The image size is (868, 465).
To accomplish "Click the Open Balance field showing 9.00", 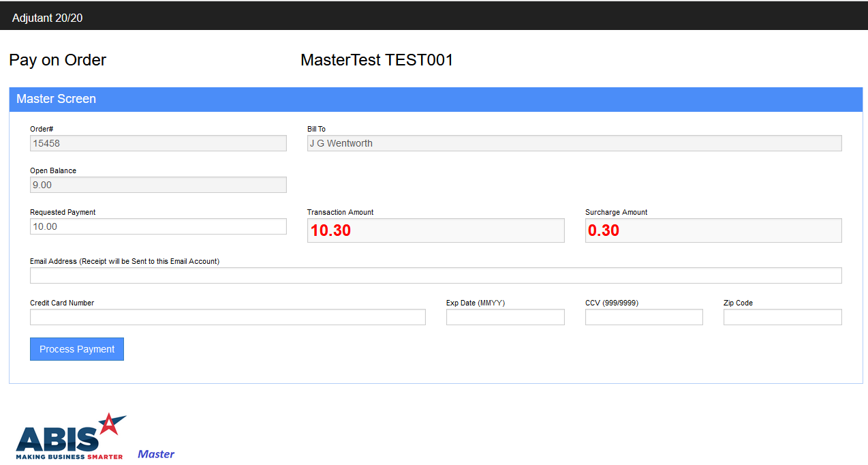I will pyautogui.click(x=158, y=185).
